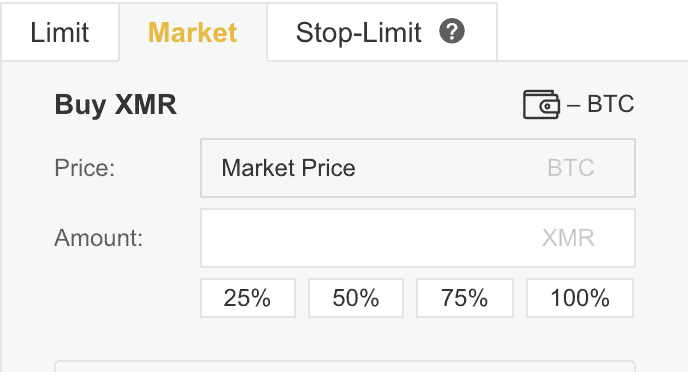Choose the 50% amount shortcut
The image size is (688, 372).
356,298
